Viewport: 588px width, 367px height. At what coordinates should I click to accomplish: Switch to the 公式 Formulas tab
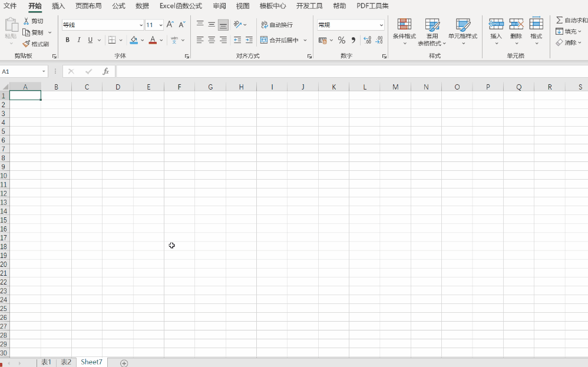(118, 6)
